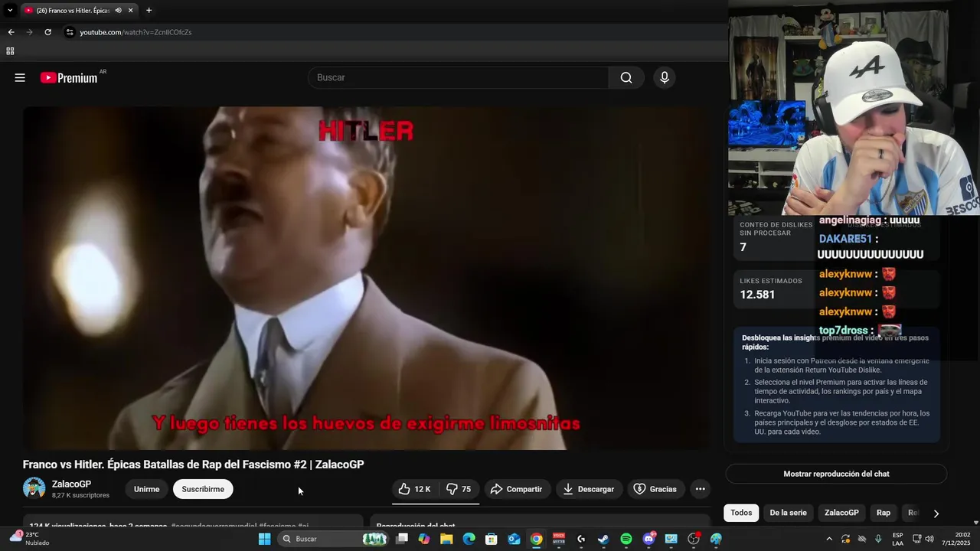This screenshot has width=980, height=551.
Task: Like the video with 12 K
Action: 414,489
